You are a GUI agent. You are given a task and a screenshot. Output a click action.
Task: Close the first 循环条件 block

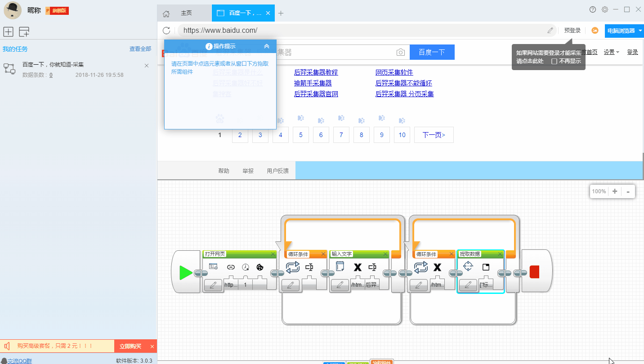pyautogui.click(x=323, y=254)
